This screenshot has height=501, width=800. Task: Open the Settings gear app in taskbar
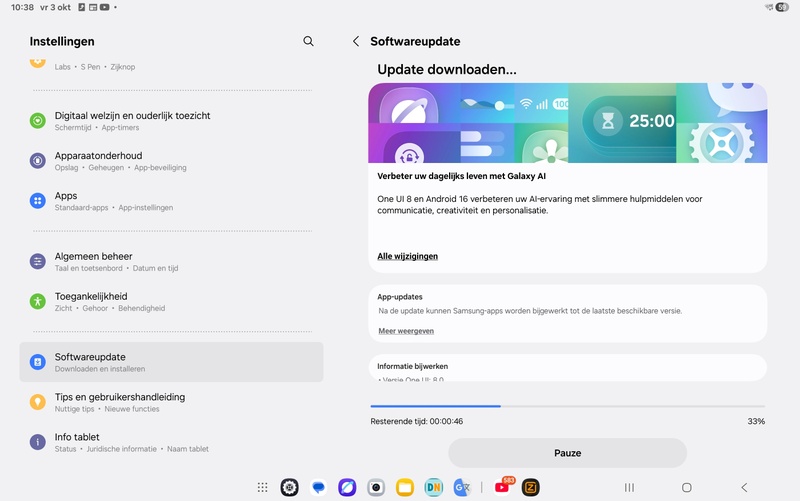click(290, 488)
